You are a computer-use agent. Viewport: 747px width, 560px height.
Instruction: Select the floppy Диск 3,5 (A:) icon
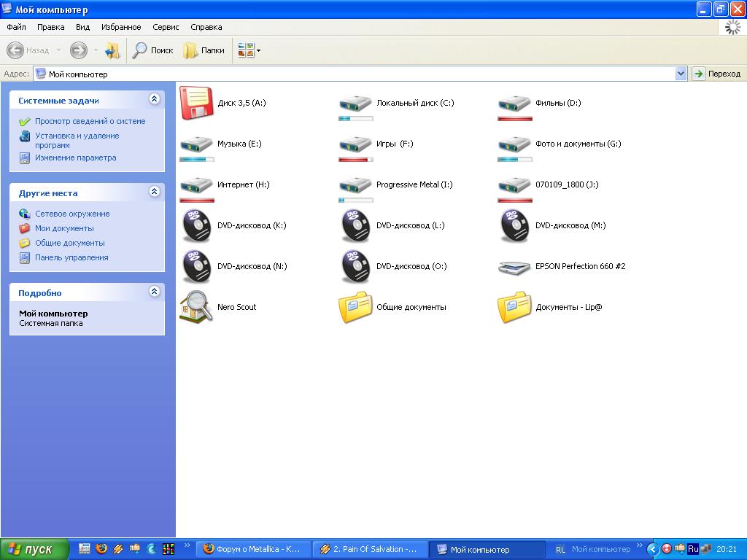point(196,103)
